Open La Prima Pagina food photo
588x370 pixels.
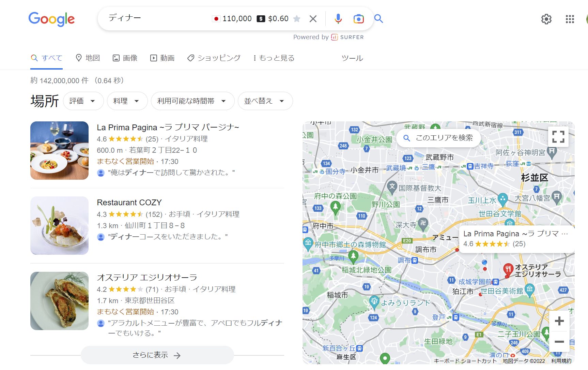[59, 150]
